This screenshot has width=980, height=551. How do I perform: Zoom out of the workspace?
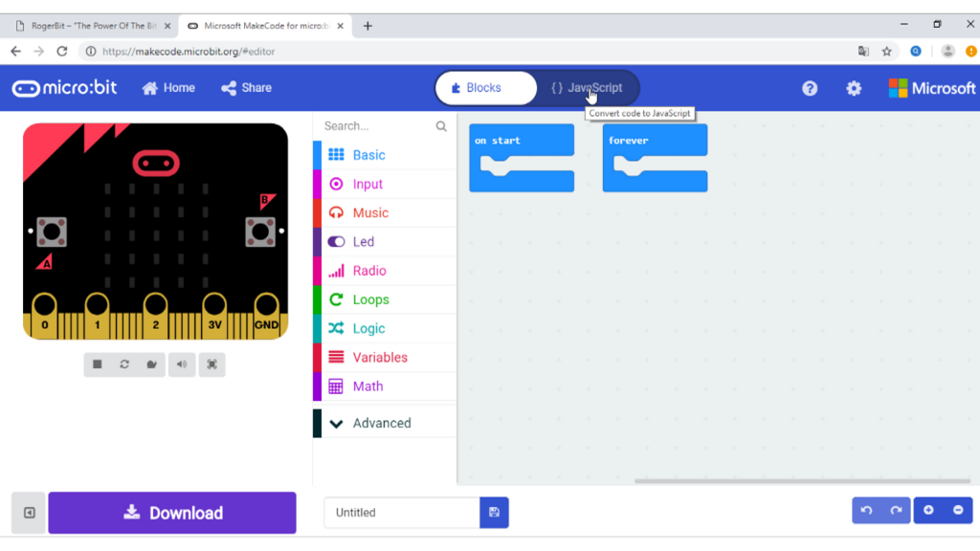(958, 511)
